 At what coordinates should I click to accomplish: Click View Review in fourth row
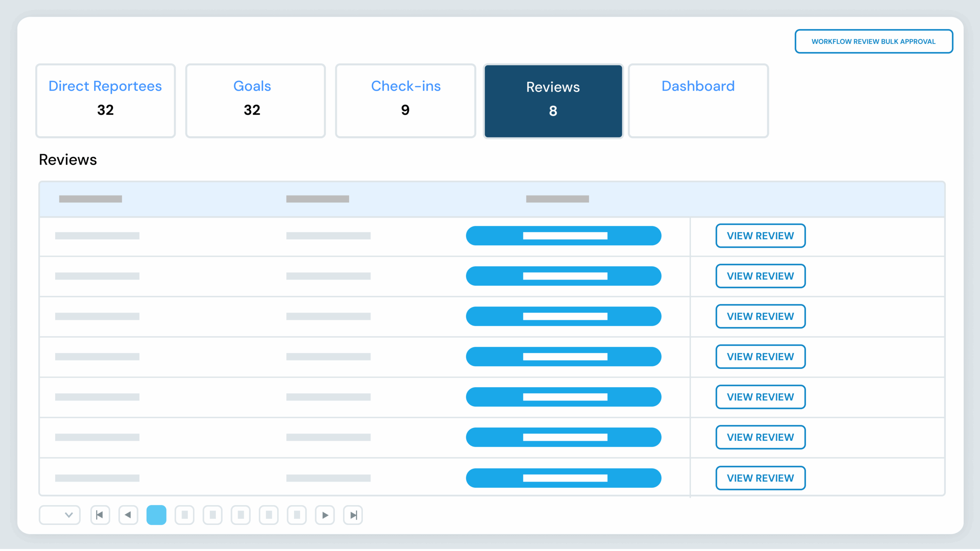(760, 357)
